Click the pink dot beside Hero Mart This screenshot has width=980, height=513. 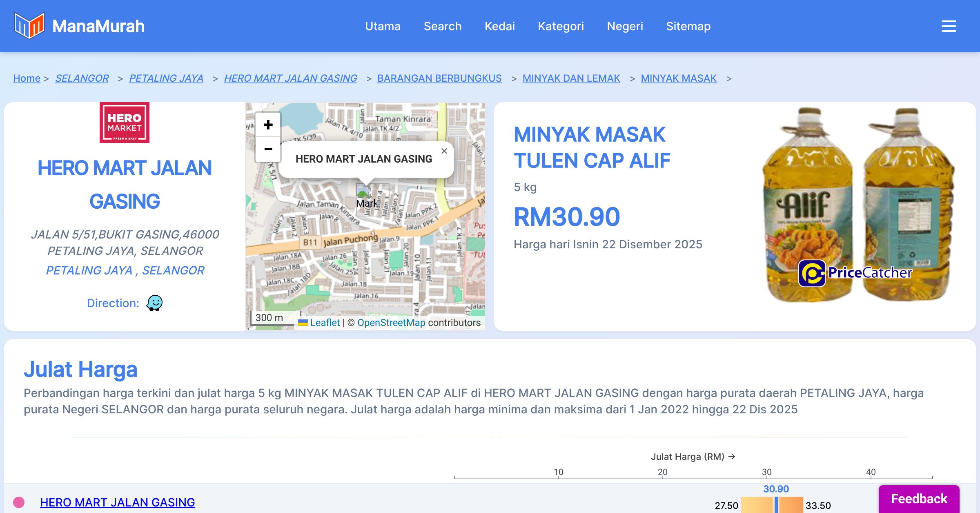(19, 502)
